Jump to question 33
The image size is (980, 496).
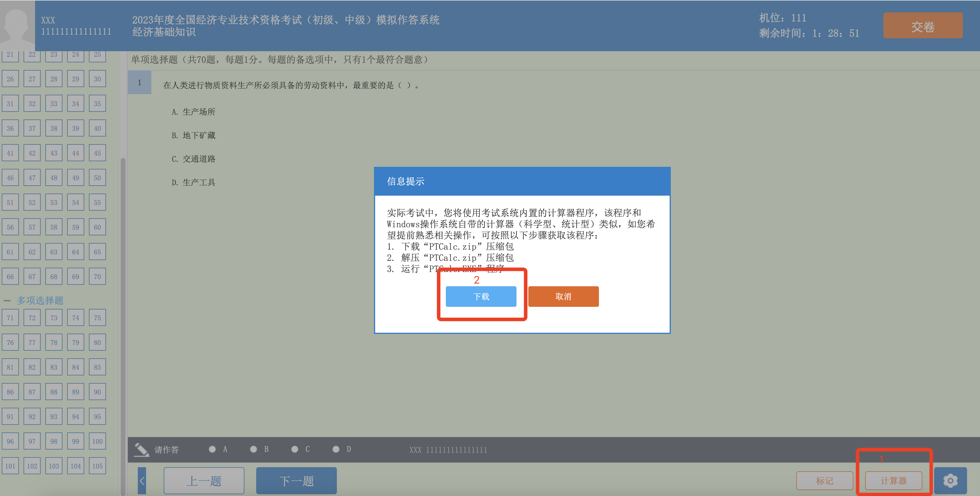54,104
